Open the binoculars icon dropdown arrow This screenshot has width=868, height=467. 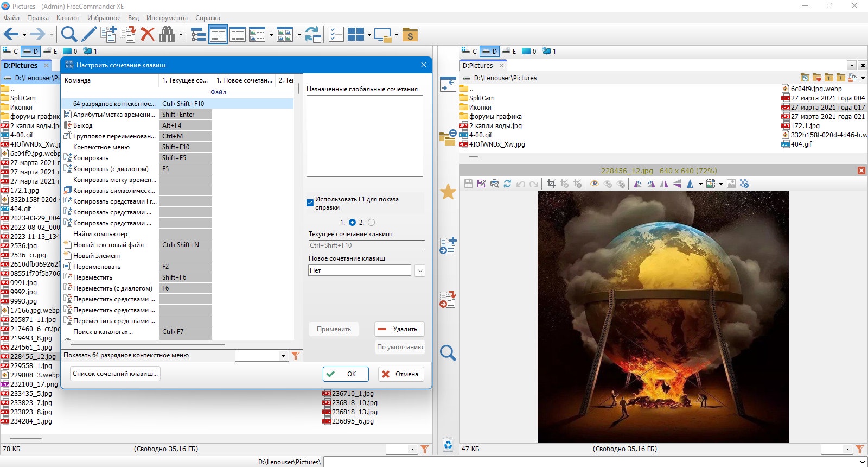click(181, 35)
